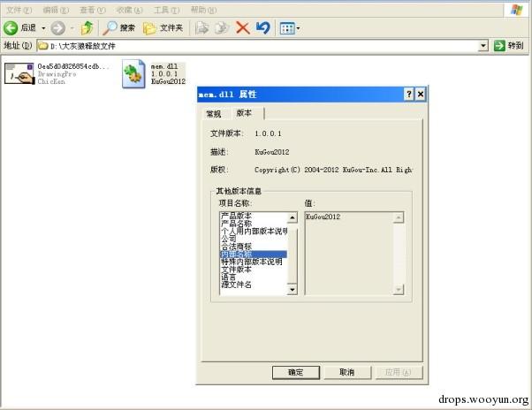Image resolution: width=532 pixels, height=410 pixels.
Task: Select 个人用内部版本说明 list entry
Action: (253, 232)
